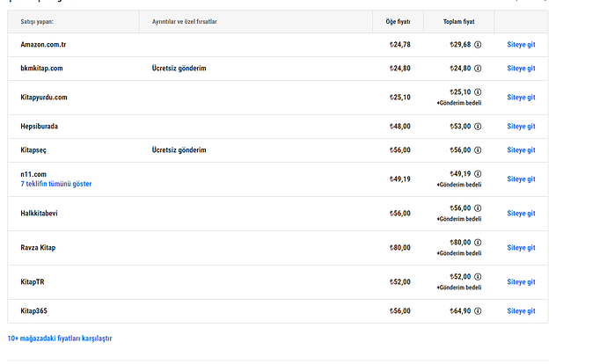Click Siteye git for bkmkitap.com
Viewport: 607px width, 364px height.
[521, 69]
